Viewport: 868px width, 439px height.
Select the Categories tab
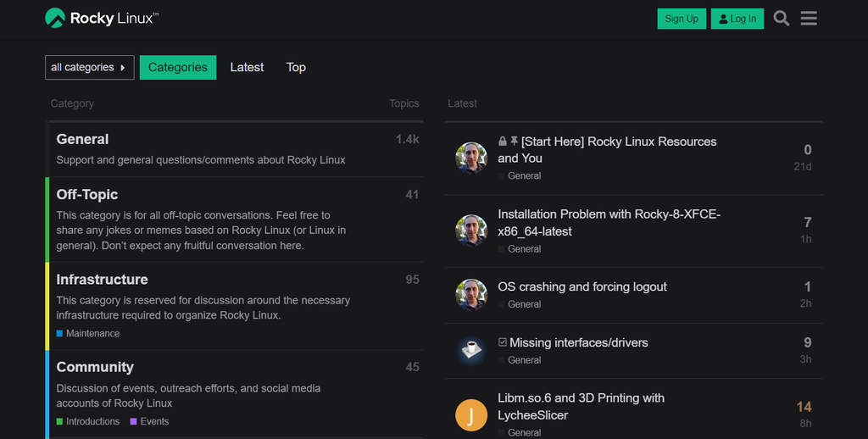pyautogui.click(x=177, y=68)
